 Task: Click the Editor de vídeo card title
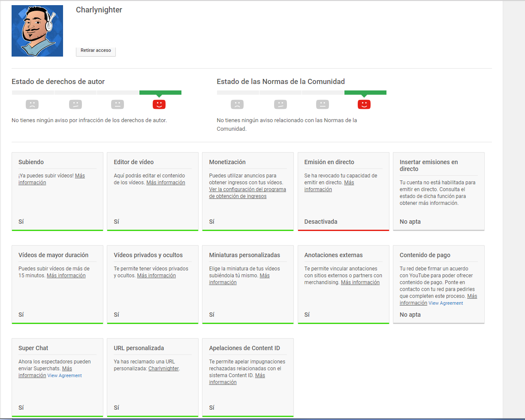(133, 162)
